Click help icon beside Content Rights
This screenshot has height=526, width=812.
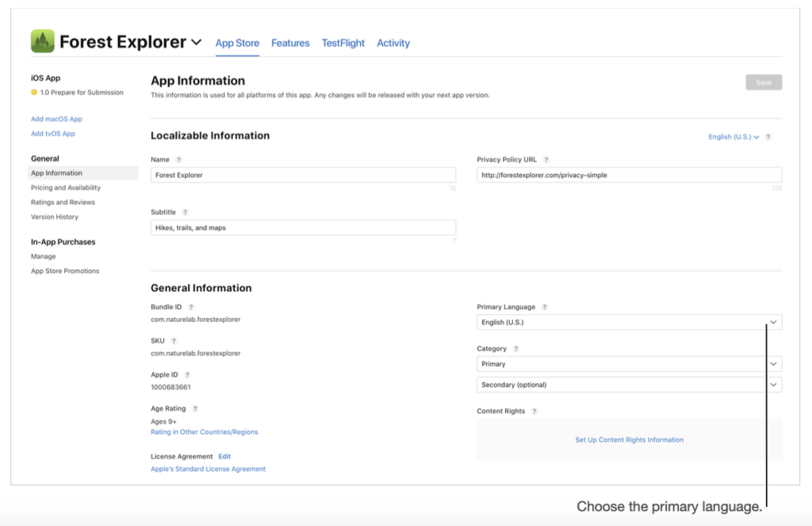pyautogui.click(x=534, y=411)
